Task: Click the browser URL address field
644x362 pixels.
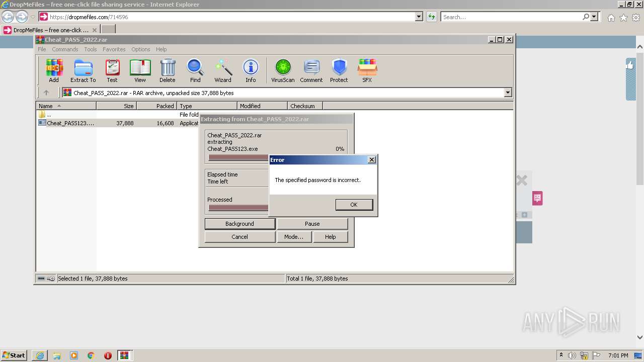Action: point(231,17)
